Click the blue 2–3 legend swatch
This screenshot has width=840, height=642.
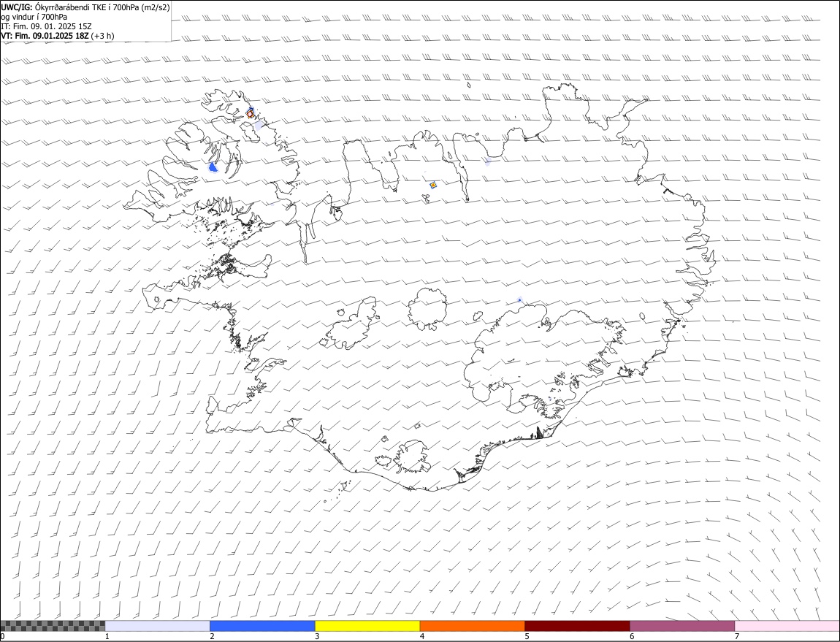tap(262, 626)
